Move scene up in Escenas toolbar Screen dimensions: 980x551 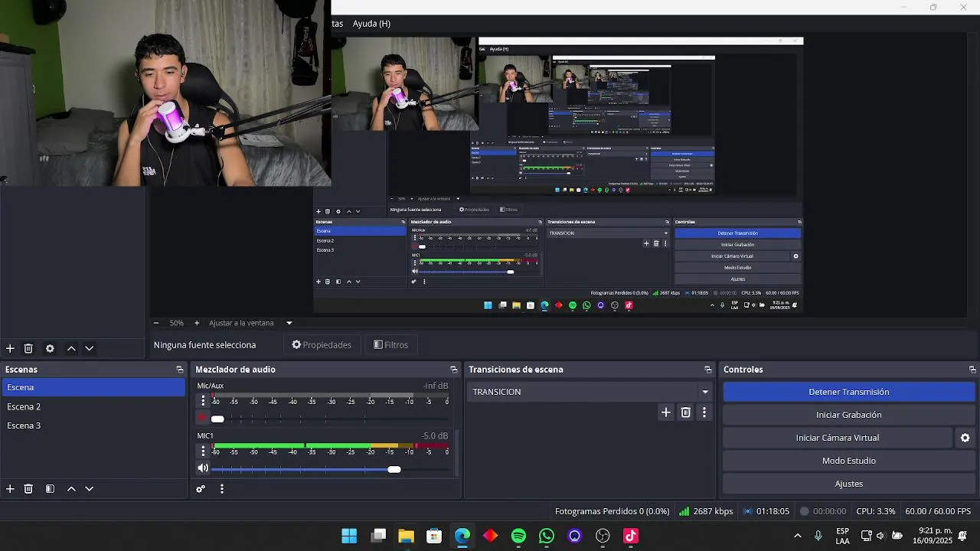point(71,488)
